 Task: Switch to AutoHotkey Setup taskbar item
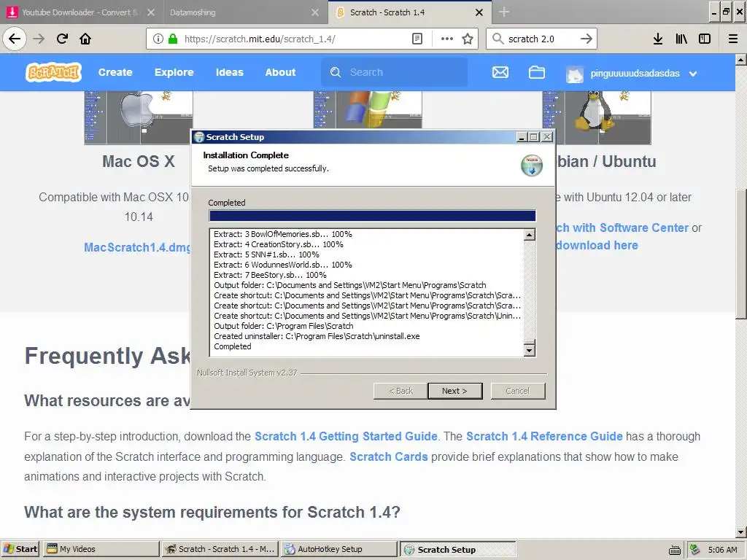(x=338, y=549)
